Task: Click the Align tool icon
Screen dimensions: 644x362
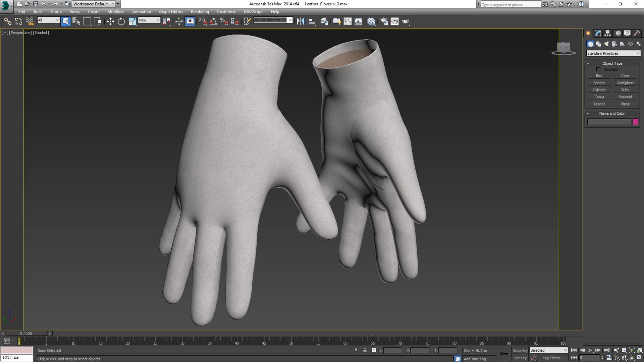Action: (312, 21)
